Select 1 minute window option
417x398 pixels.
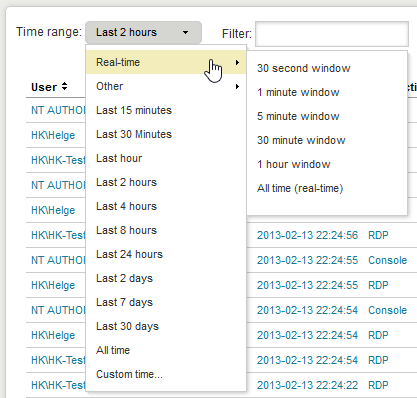click(x=298, y=92)
